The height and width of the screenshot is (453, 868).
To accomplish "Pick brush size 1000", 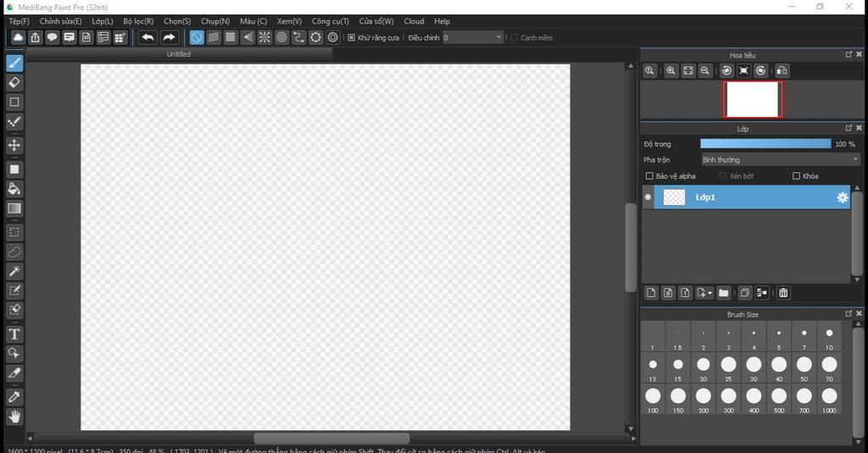I will (x=829, y=400).
